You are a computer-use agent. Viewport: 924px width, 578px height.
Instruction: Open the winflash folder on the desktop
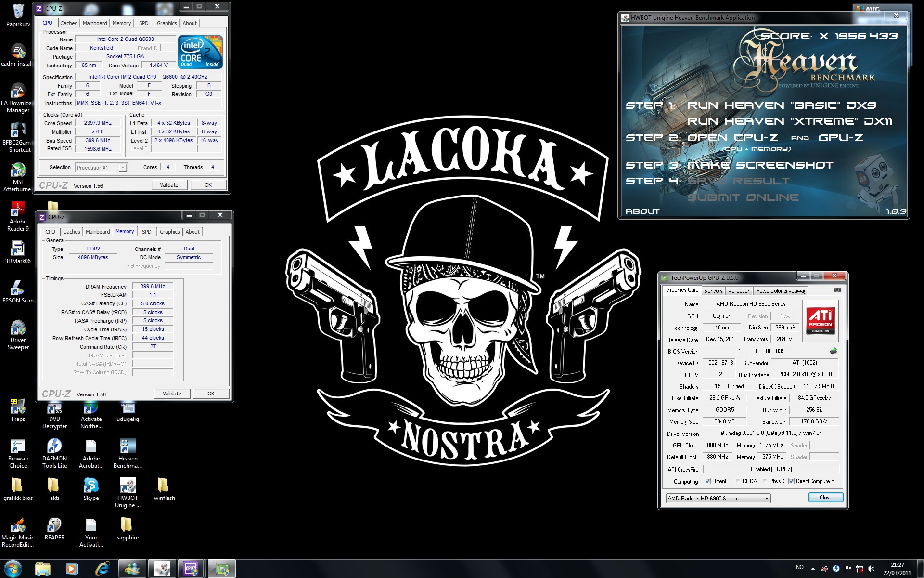coord(164,489)
